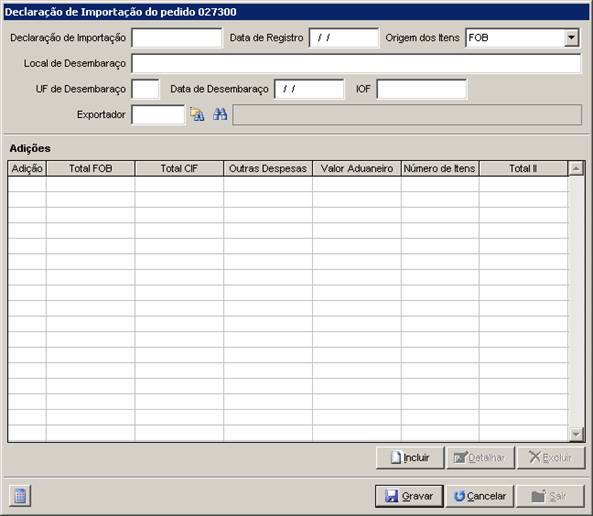Viewport: 593px width, 516px height.
Task: Click the Incluir button
Action: pos(410,458)
